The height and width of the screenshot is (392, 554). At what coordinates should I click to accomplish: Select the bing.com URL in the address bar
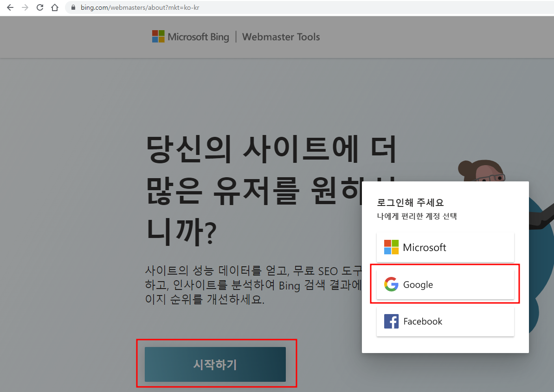(140, 7)
